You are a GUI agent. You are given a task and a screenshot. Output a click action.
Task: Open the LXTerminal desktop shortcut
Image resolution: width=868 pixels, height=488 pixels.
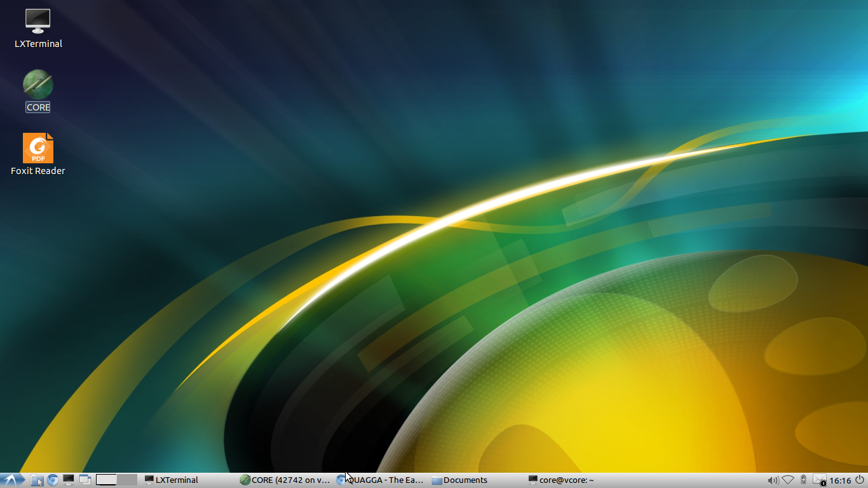click(38, 29)
